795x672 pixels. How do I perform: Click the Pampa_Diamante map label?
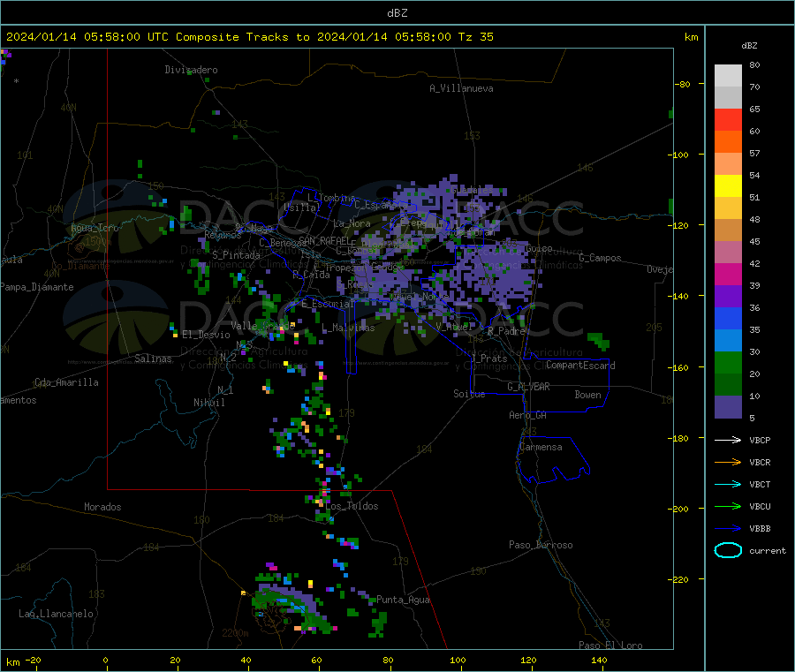(37, 287)
